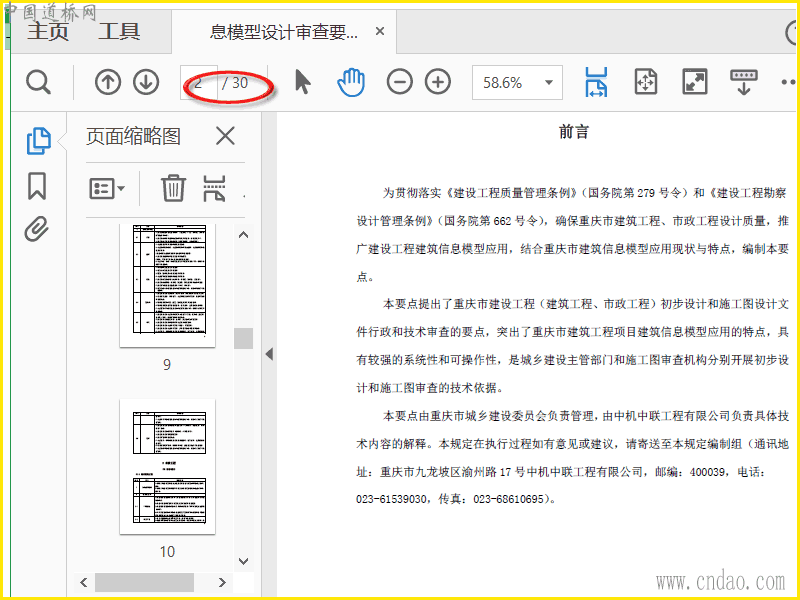Open the read mode download-arrow tool
The width and height of the screenshot is (800, 600).
743,82
